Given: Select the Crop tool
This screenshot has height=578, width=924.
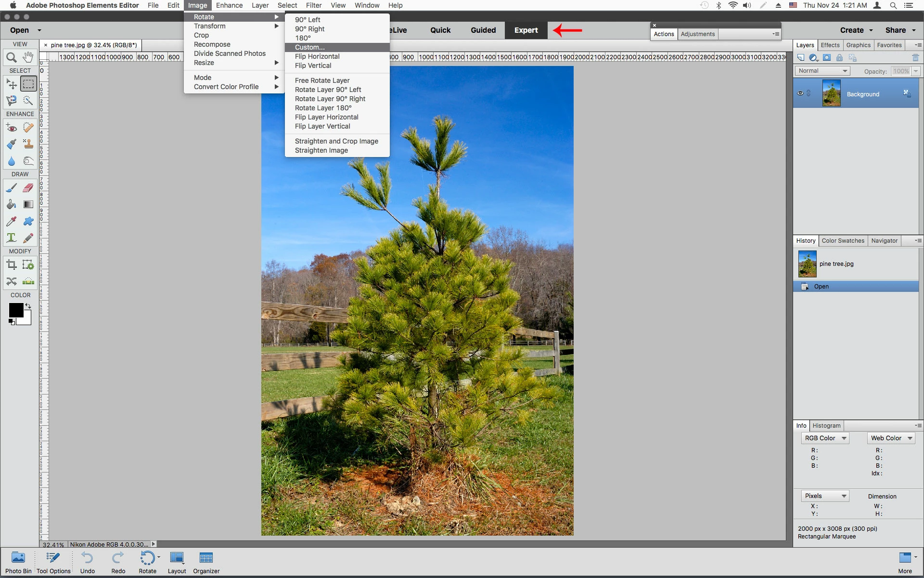Looking at the screenshot, I should point(12,264).
